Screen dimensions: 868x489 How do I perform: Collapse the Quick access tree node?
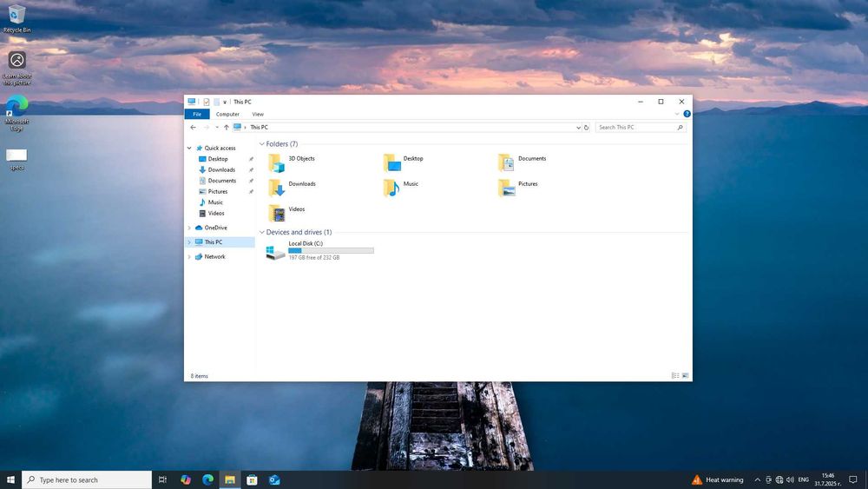click(189, 149)
